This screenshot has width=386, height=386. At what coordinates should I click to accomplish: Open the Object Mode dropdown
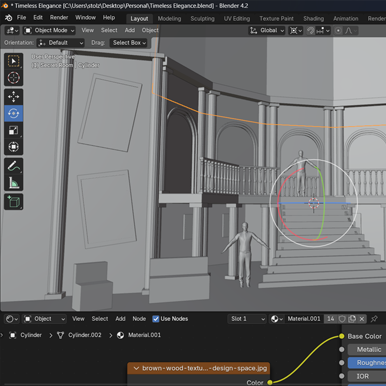pyautogui.click(x=49, y=31)
